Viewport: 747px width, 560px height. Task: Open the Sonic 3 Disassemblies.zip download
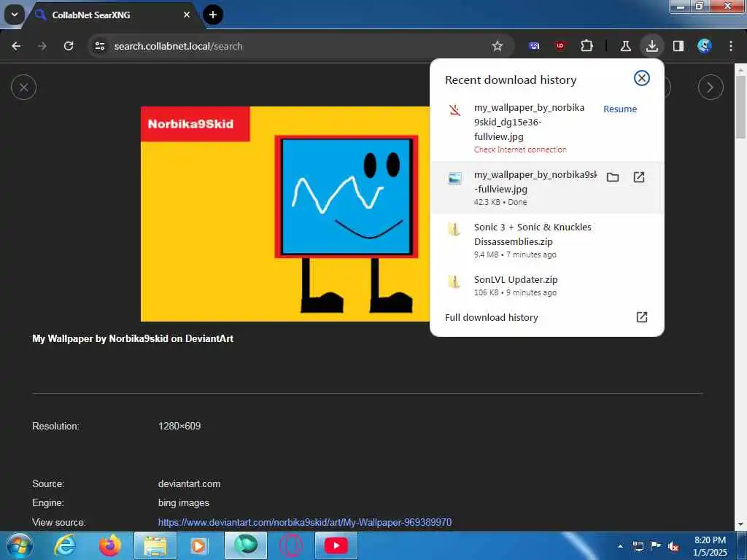(x=546, y=240)
